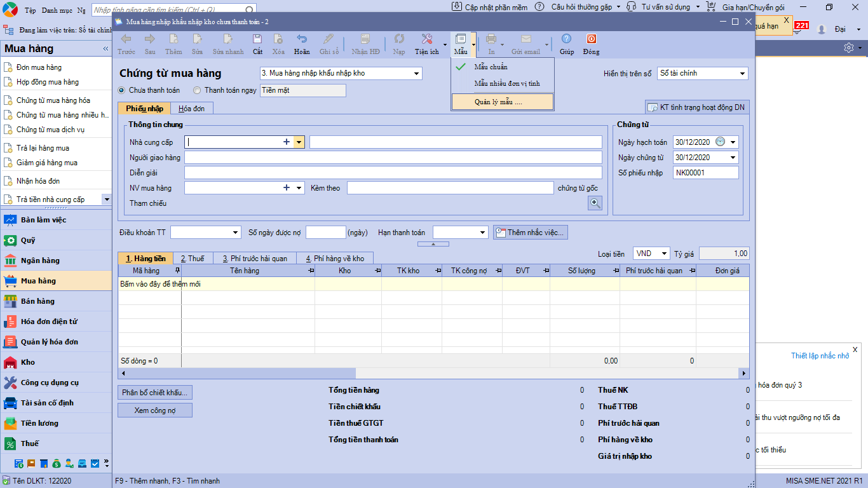Click KT tình trạng hoạt động DN button
Image resolution: width=868 pixels, height=488 pixels.
697,107
